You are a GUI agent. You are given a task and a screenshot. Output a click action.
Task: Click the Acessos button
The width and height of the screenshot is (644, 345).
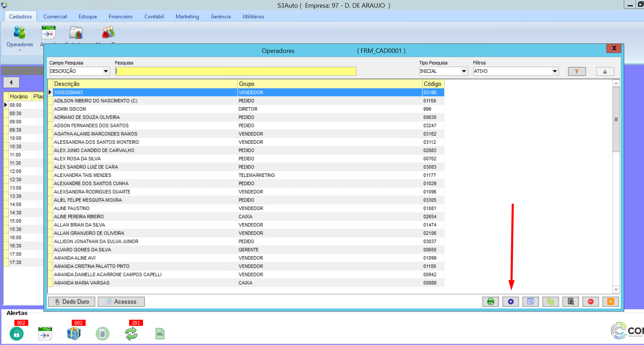(x=121, y=301)
